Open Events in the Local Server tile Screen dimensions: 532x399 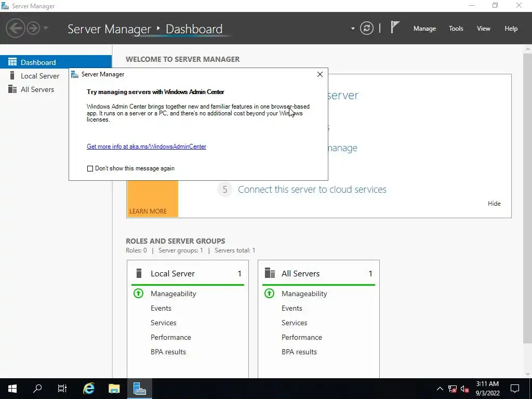[161, 308]
